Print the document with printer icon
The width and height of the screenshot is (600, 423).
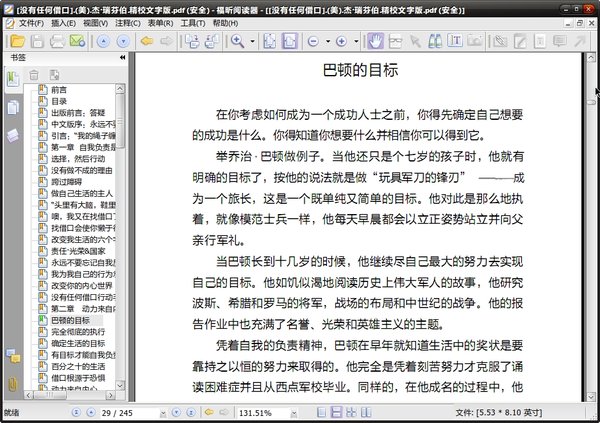(57, 41)
